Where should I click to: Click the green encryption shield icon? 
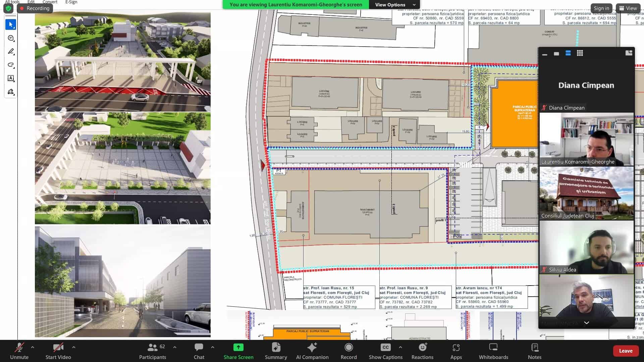click(x=8, y=8)
